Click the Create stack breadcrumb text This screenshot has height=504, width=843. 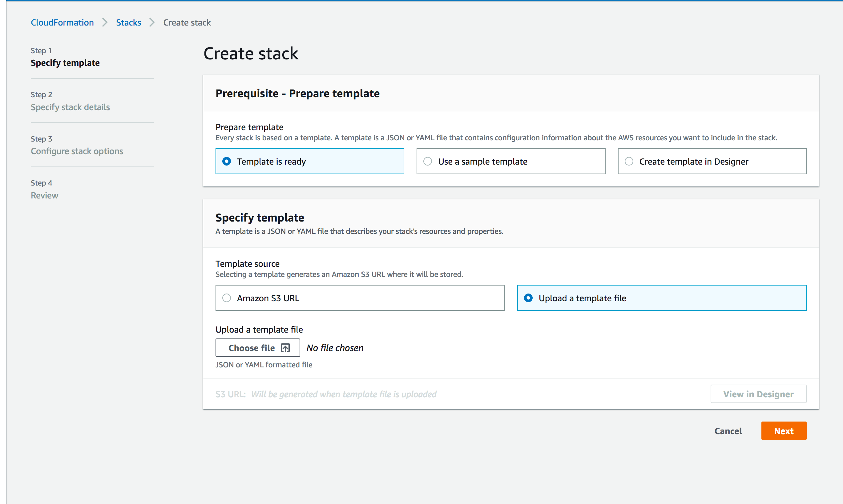coord(187,22)
